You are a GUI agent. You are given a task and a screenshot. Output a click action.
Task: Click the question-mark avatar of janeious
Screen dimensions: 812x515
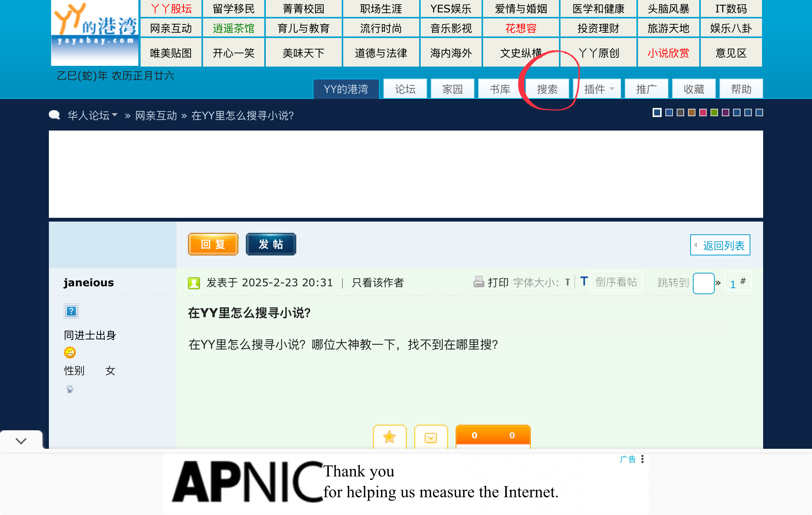71,311
